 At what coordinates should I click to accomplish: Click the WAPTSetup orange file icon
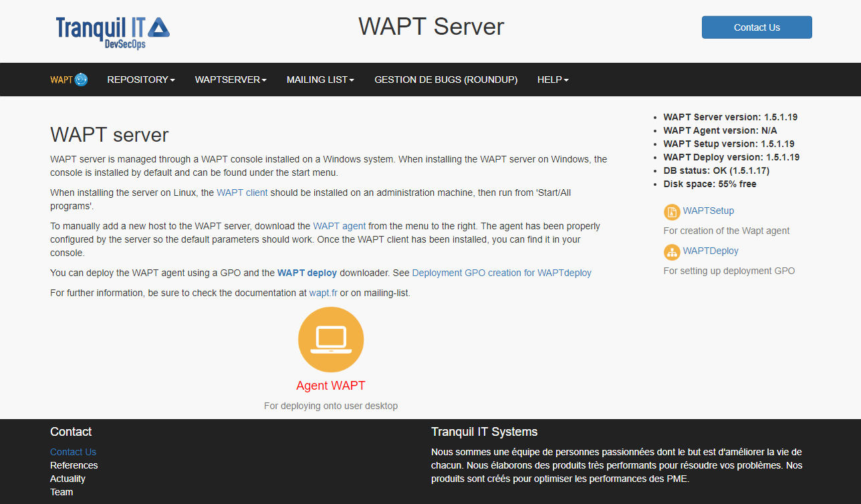(x=672, y=212)
